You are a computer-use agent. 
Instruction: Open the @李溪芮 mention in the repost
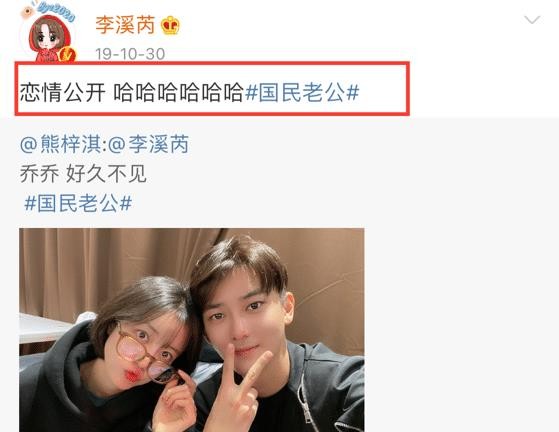148,144
